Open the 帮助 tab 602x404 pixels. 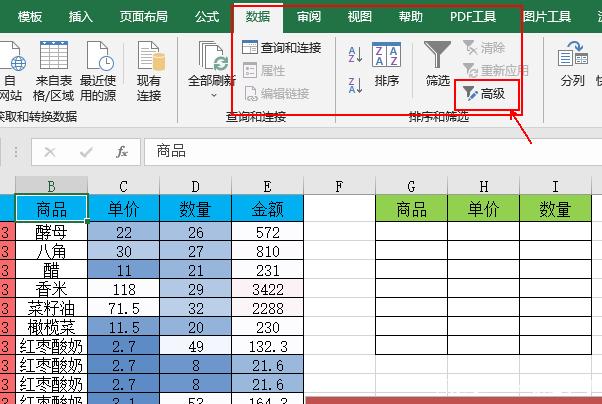click(x=410, y=17)
